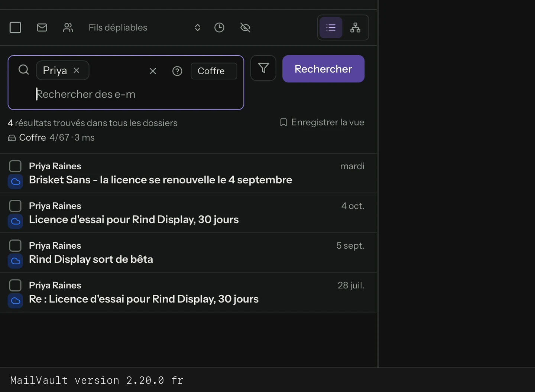Switch to list view mode
The height and width of the screenshot is (392, 535).
coord(331,27)
